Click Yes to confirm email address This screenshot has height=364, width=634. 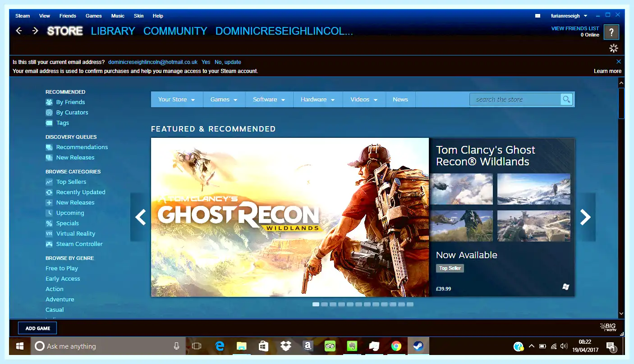pos(206,62)
